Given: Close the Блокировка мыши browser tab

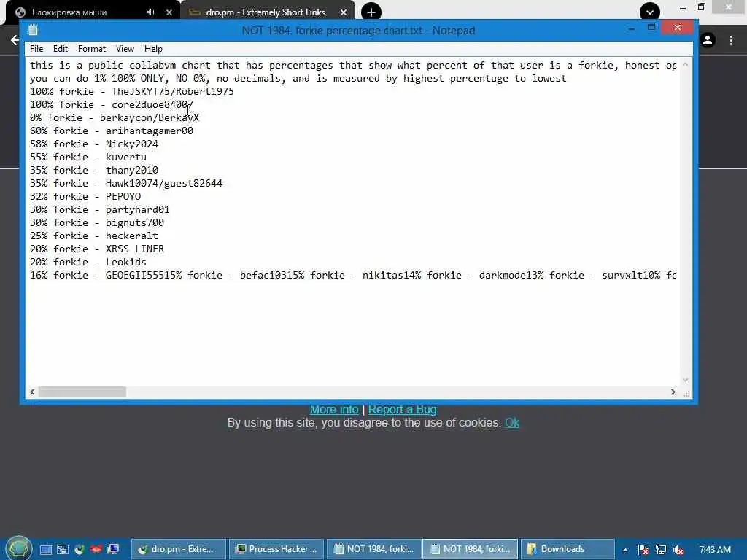Looking at the screenshot, I should coord(169,12).
